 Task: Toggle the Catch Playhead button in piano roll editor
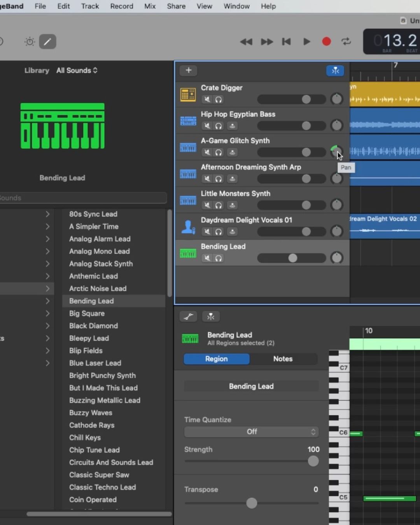211,317
